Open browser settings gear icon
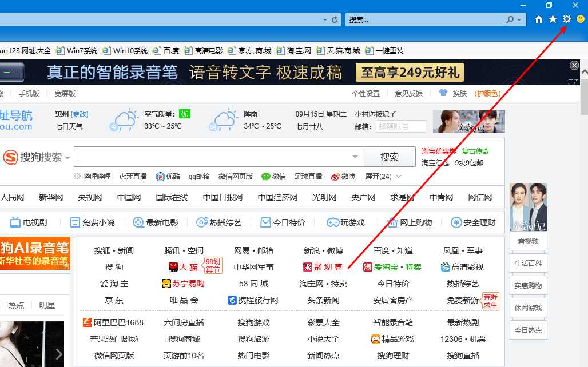 (x=566, y=19)
